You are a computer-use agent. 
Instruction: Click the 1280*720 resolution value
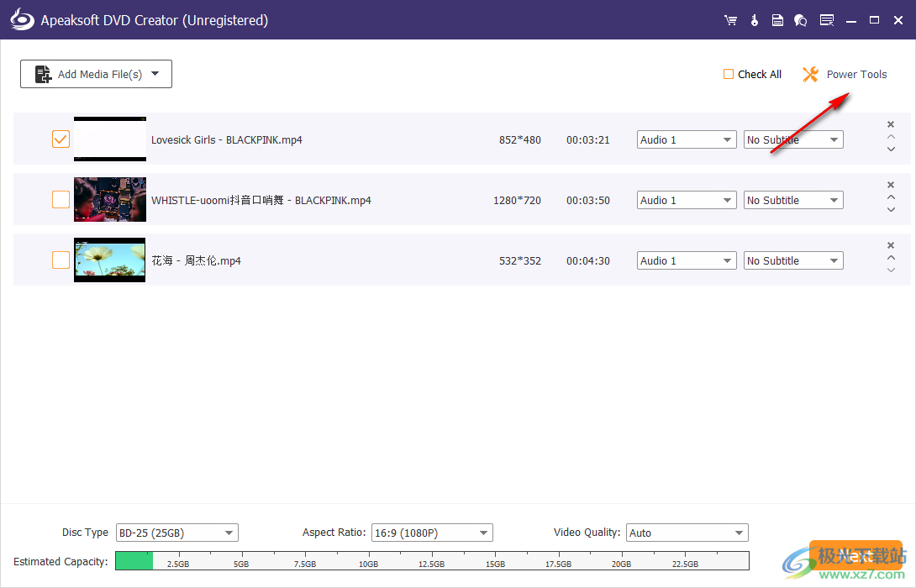tap(517, 200)
